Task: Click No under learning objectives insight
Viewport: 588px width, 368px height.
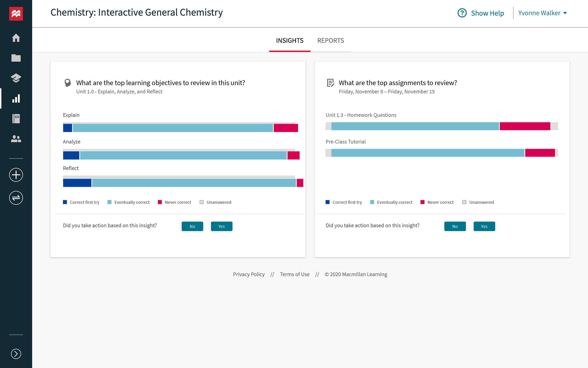Action: pos(192,226)
